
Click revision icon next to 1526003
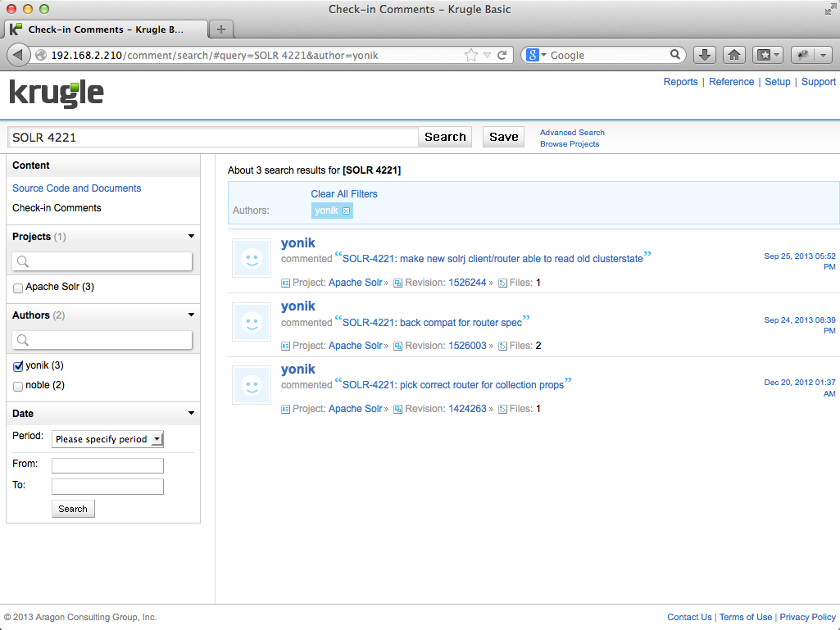[x=398, y=346]
